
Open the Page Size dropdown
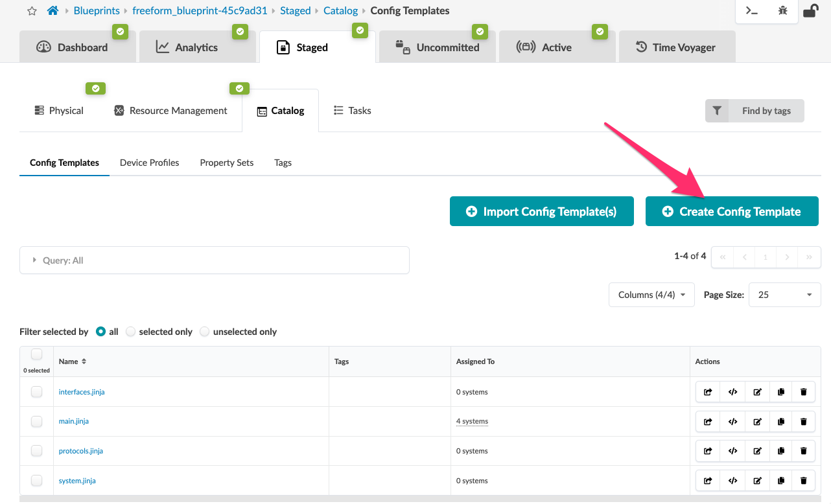point(784,294)
